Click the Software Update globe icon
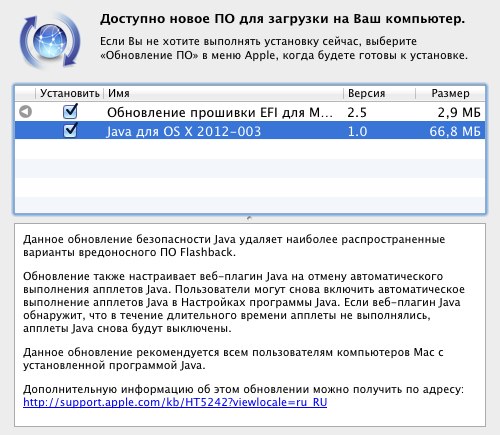The width and height of the screenshot is (500, 435). 50,41
